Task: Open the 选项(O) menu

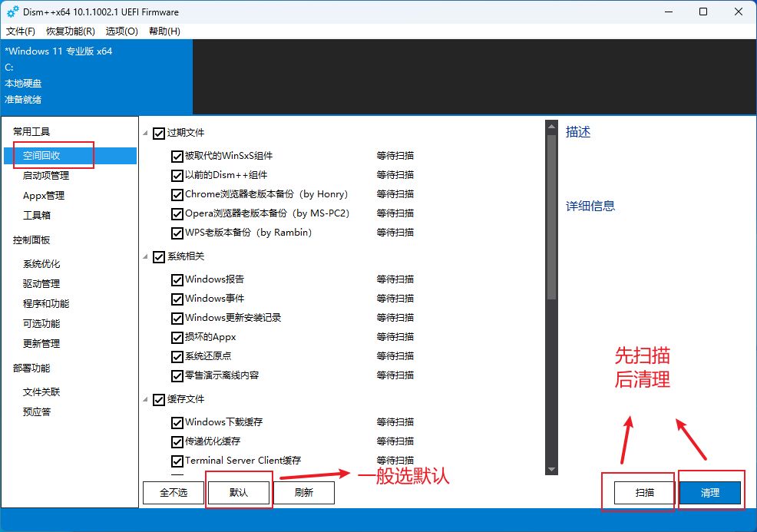Action: (x=122, y=31)
